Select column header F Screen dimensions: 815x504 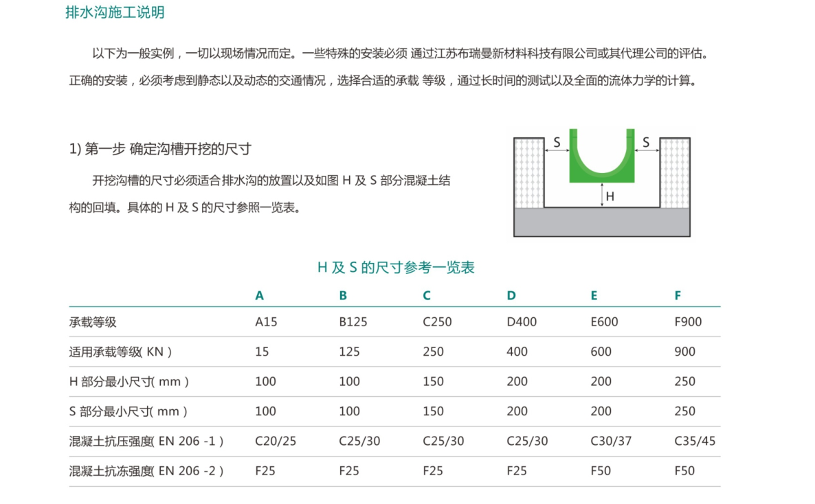point(678,296)
